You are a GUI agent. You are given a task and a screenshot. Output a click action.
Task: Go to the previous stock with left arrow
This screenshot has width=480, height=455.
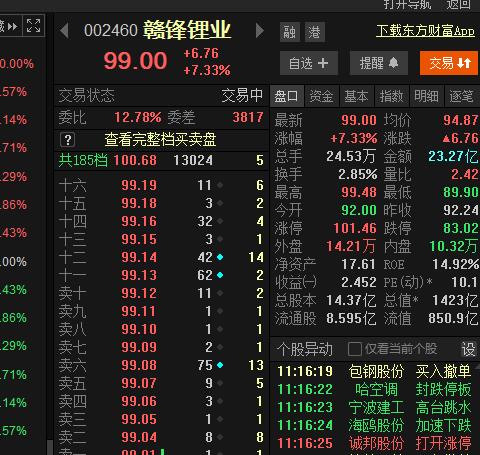point(64,31)
